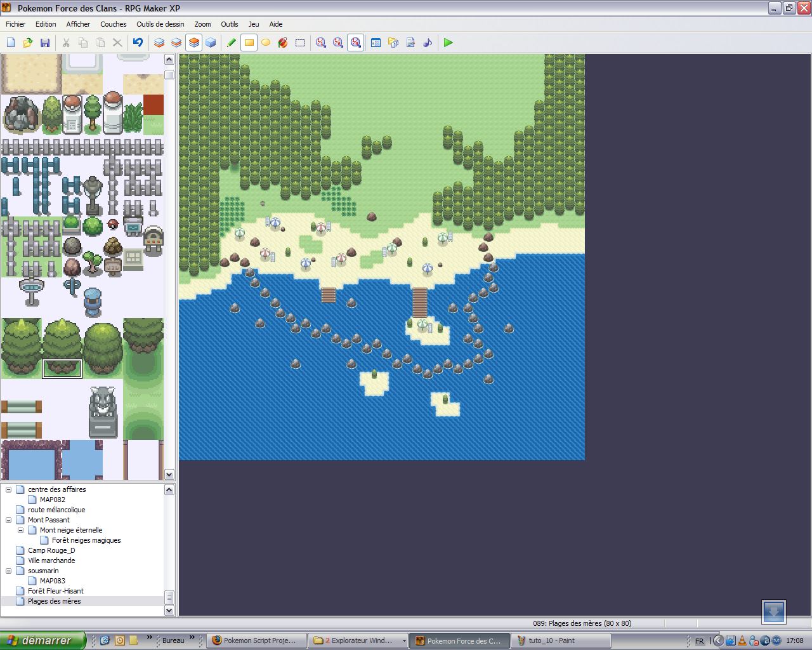This screenshot has width=812, height=650.
Task: Open the Aide menu
Action: (276, 24)
